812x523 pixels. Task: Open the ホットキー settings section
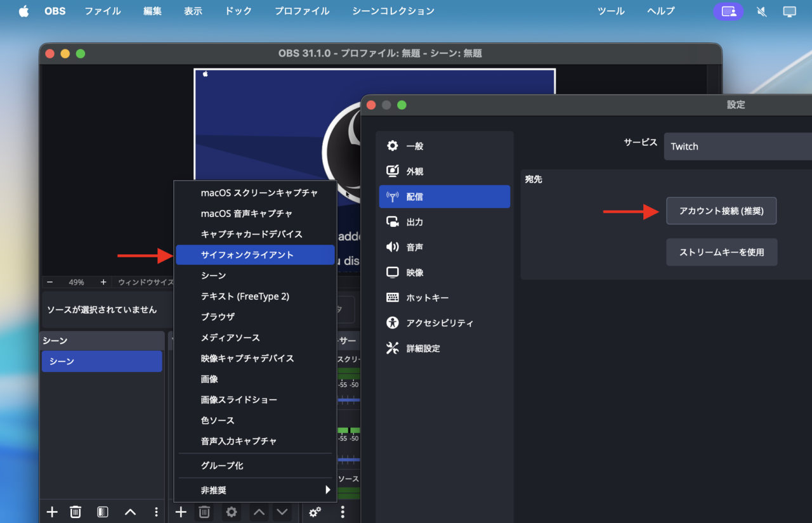tap(422, 297)
